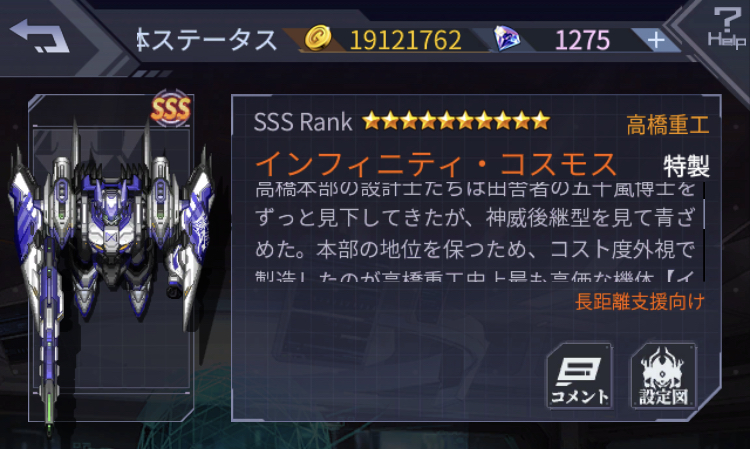Tap the インフィニティ・コスモス unit name
This screenshot has width=750, height=449.
[436, 164]
